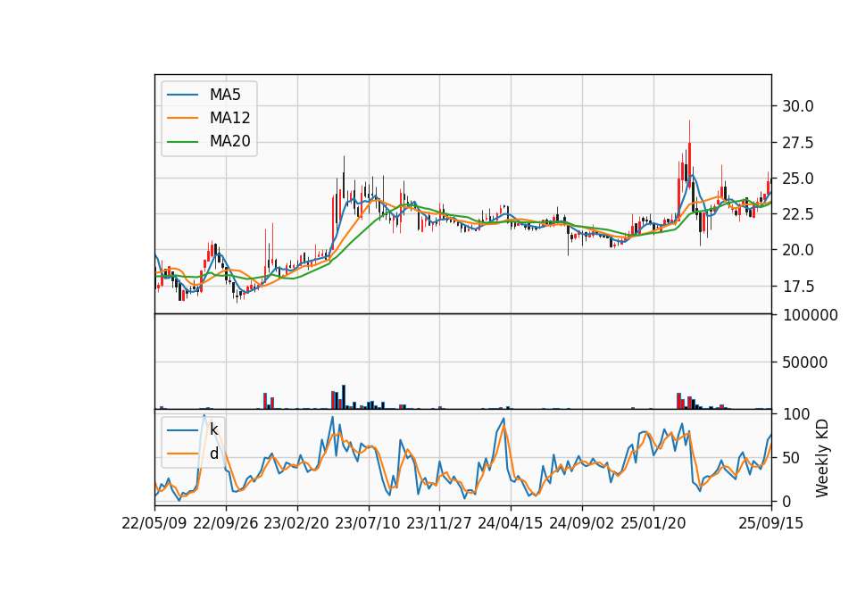857x616 pixels.
Task: Click the 27.5 price axis label
Action: click(798, 143)
